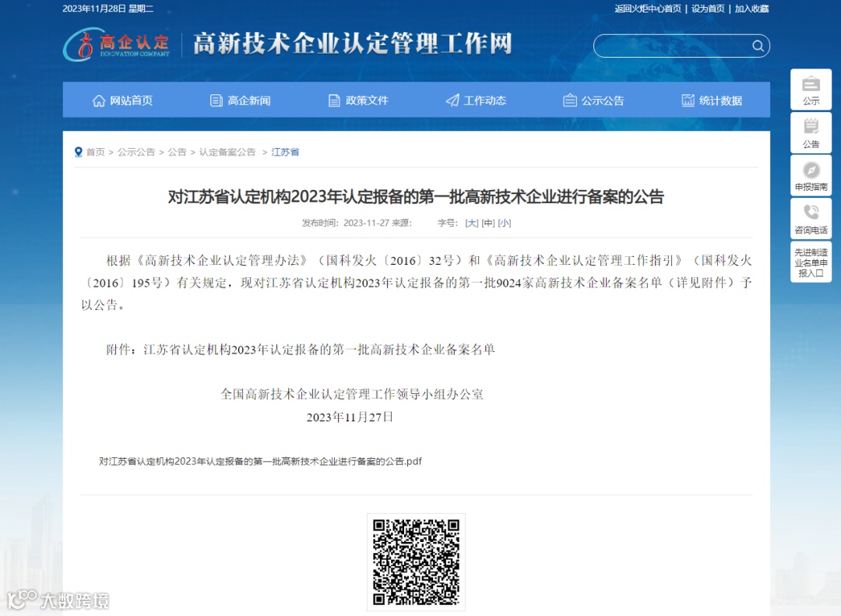Go to 认定备案公告 in the breadcrumb
Viewport: 841px width, 616px height.
tap(227, 152)
